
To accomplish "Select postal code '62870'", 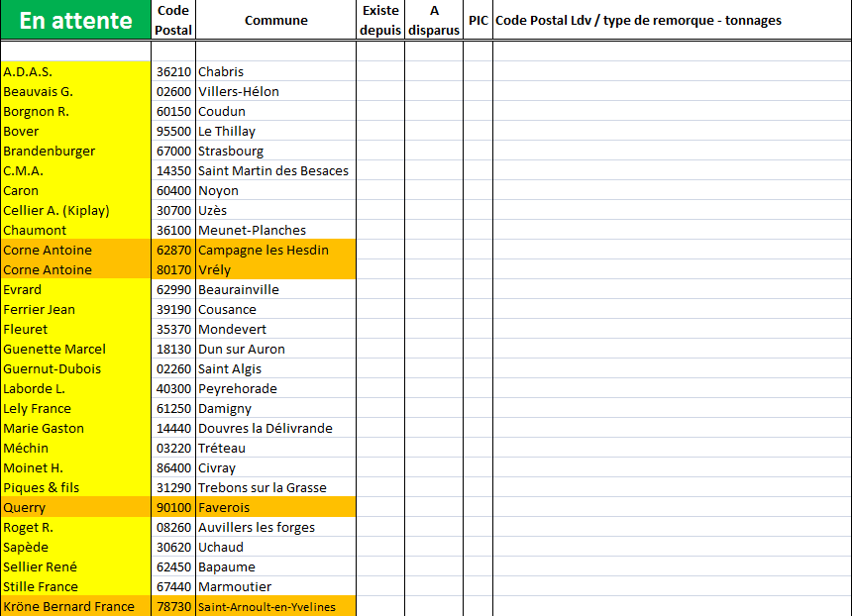I will point(173,250).
